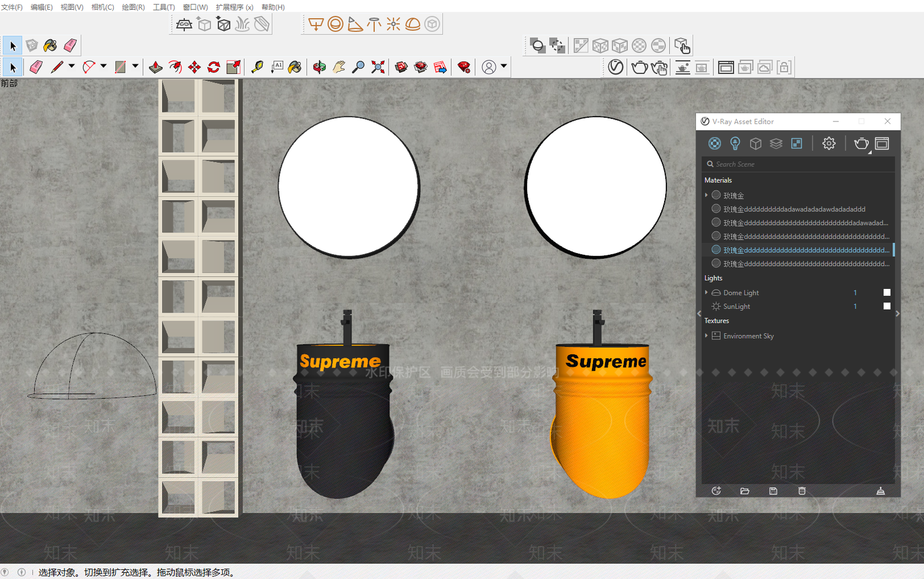Click Asset Editor open file button
The width and height of the screenshot is (924, 579).
tap(745, 491)
